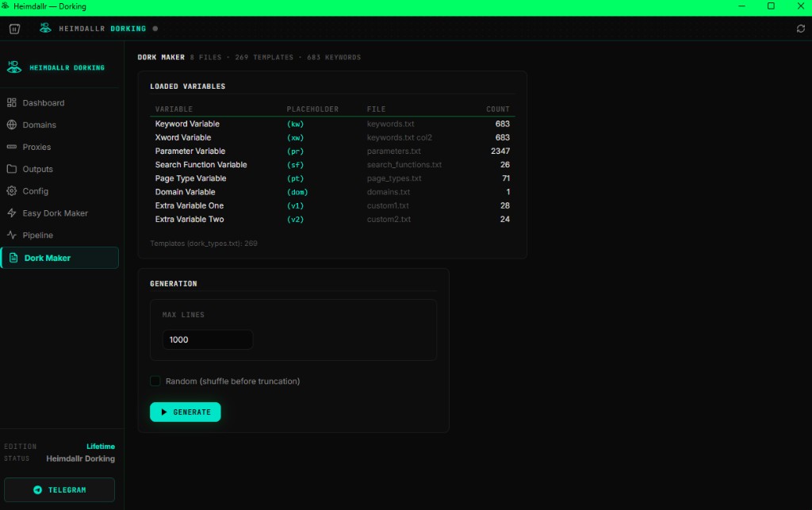Viewport: 812px width, 510px height.
Task: Click the VARIABLE column header
Action: (174, 109)
